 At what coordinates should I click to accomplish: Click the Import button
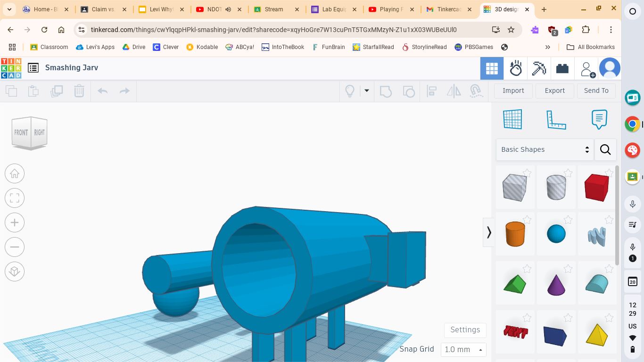pyautogui.click(x=513, y=90)
